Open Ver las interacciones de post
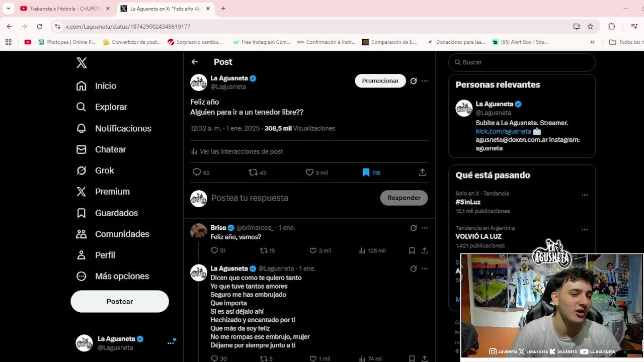Viewport: 644px width, 362px height. (x=237, y=151)
